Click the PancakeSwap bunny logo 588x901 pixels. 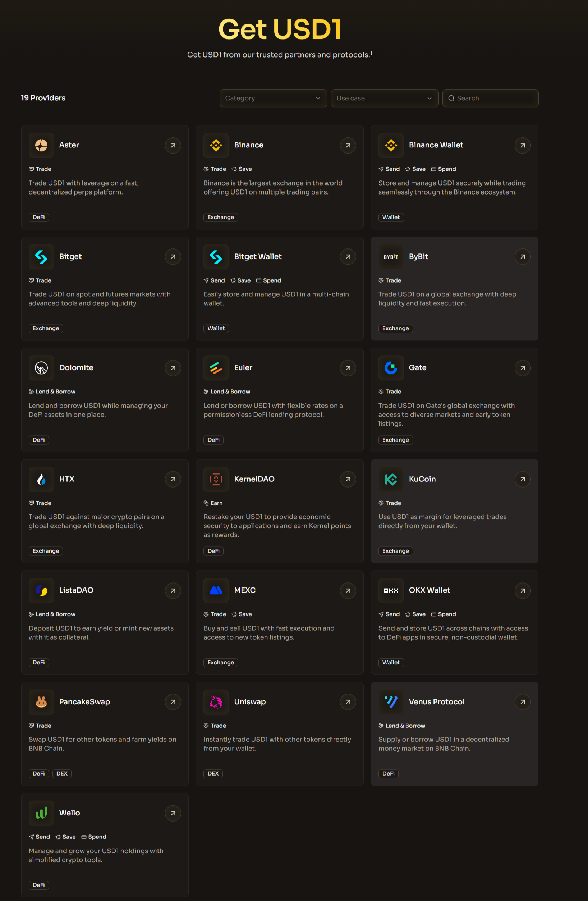pyautogui.click(x=41, y=702)
